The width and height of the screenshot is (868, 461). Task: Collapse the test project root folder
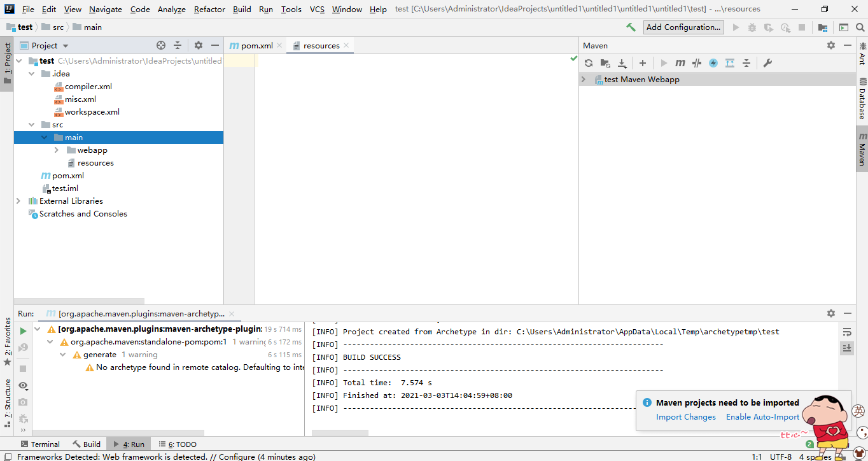click(18, 61)
